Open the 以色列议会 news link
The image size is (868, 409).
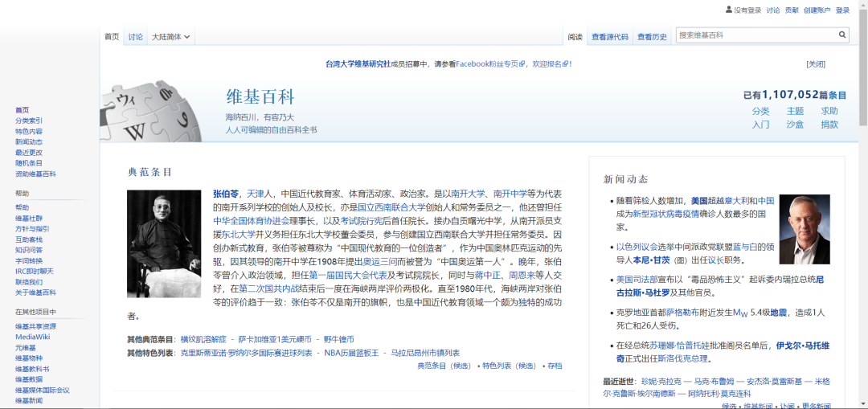pyautogui.click(x=637, y=247)
